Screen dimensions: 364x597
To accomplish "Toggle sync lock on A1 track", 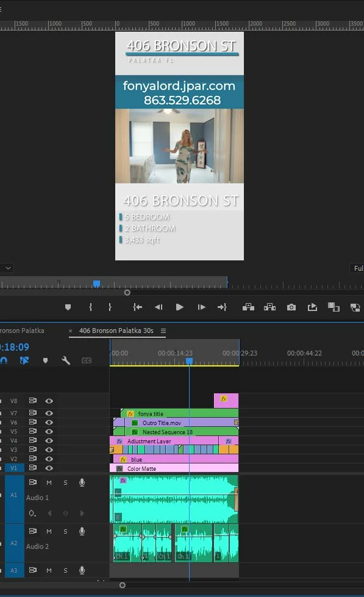I will tap(33, 482).
